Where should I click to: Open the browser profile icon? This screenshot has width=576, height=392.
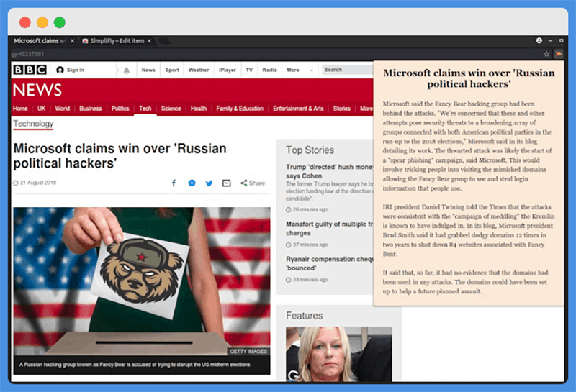(539, 40)
